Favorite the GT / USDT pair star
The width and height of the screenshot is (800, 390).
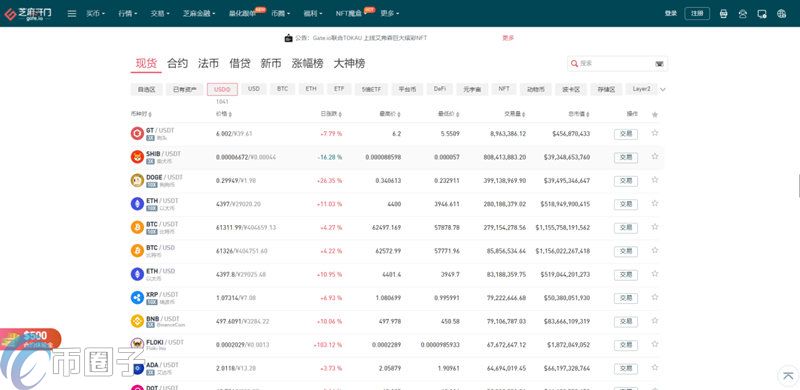tap(655, 133)
